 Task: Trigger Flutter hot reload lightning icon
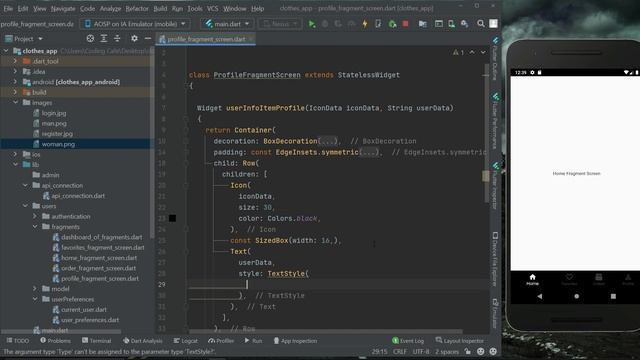point(365,24)
